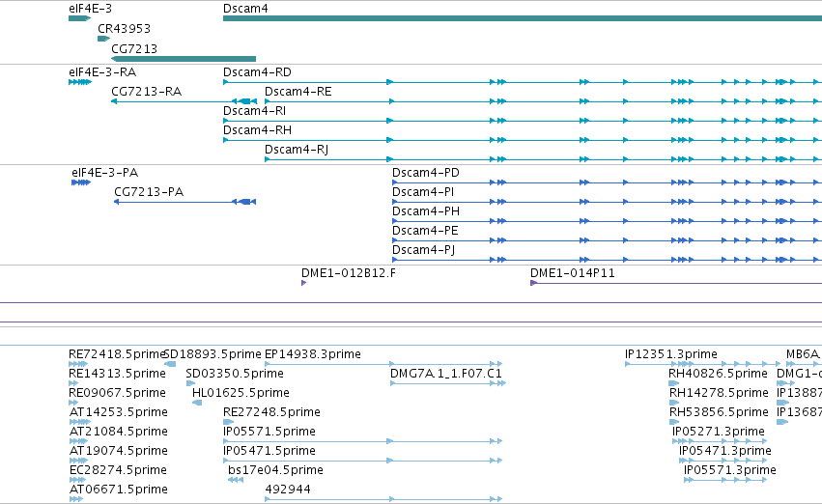Select the DME1-014P11 feature label

pos(573,273)
